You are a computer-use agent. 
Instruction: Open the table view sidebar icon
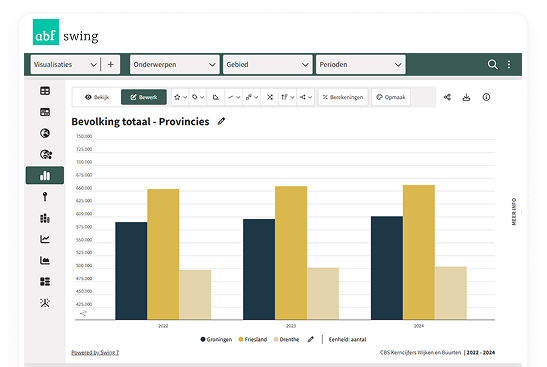point(45,91)
